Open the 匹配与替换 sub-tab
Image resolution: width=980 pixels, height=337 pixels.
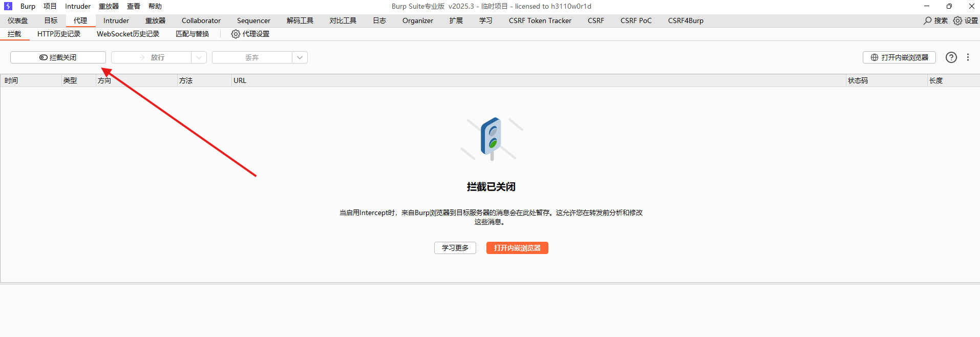click(193, 34)
